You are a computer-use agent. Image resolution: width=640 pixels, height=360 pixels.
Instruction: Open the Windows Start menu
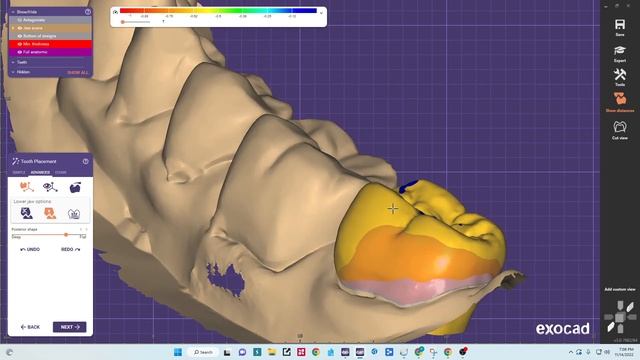point(178,352)
